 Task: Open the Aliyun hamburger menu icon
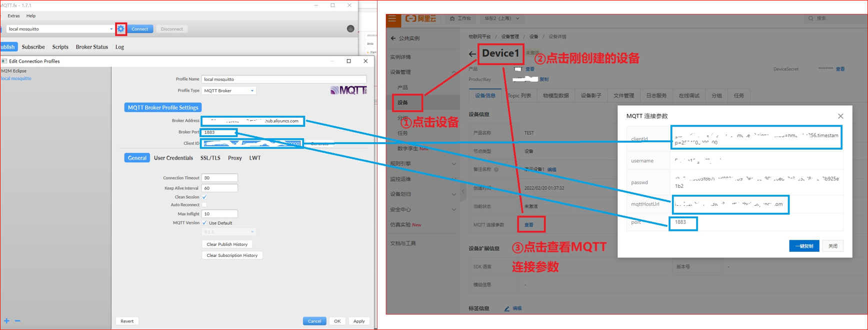pos(392,19)
